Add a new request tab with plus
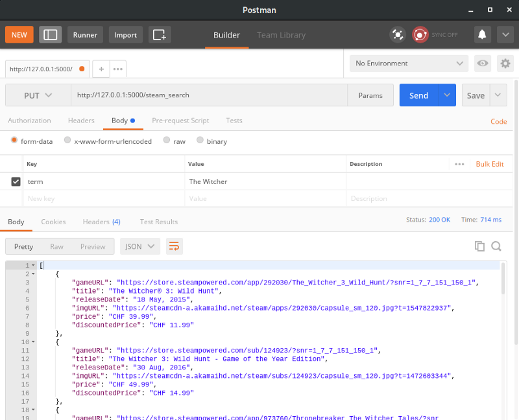 [101, 69]
